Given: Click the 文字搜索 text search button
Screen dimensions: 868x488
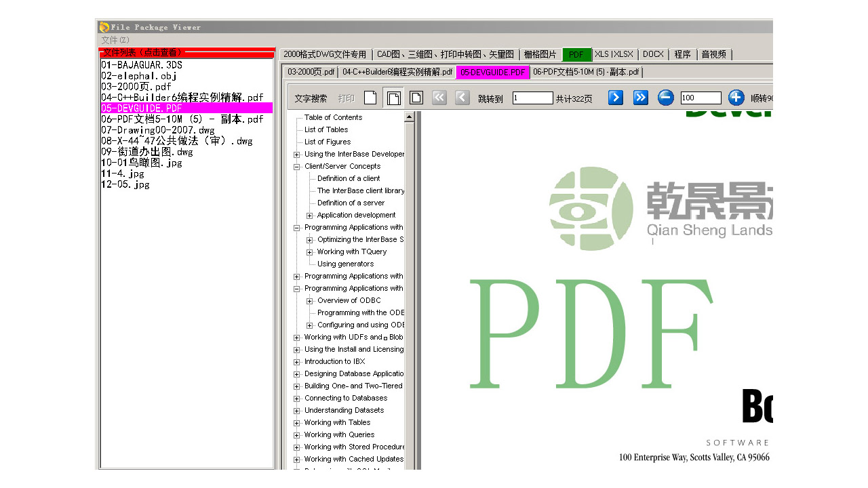Looking at the screenshot, I should 311,98.
